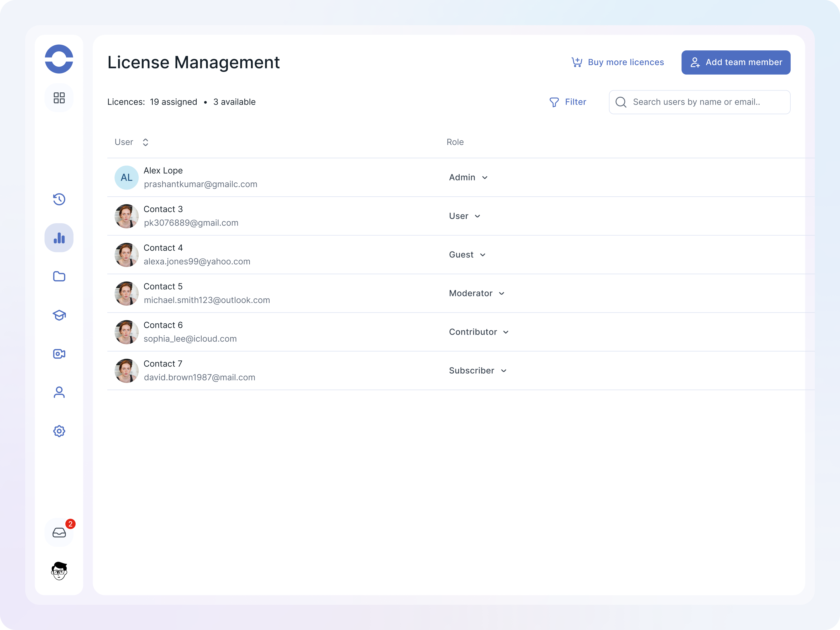
Task: Click Contact 4 avatar thumbnail
Action: 127,255
